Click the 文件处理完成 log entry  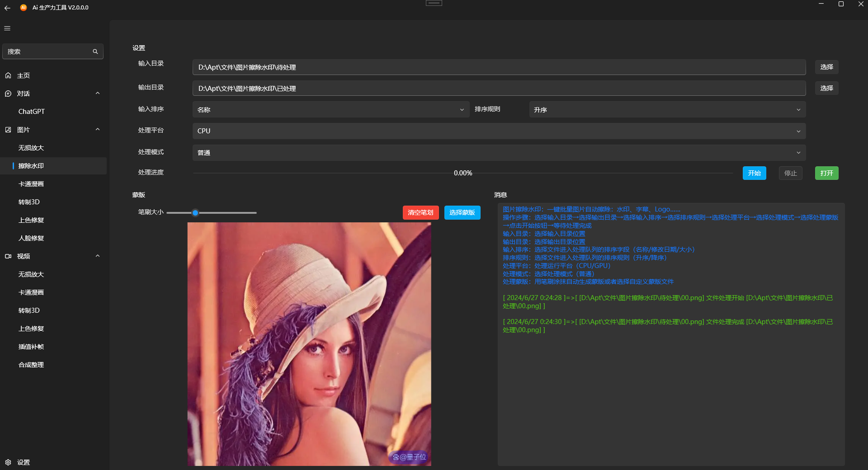(668, 326)
